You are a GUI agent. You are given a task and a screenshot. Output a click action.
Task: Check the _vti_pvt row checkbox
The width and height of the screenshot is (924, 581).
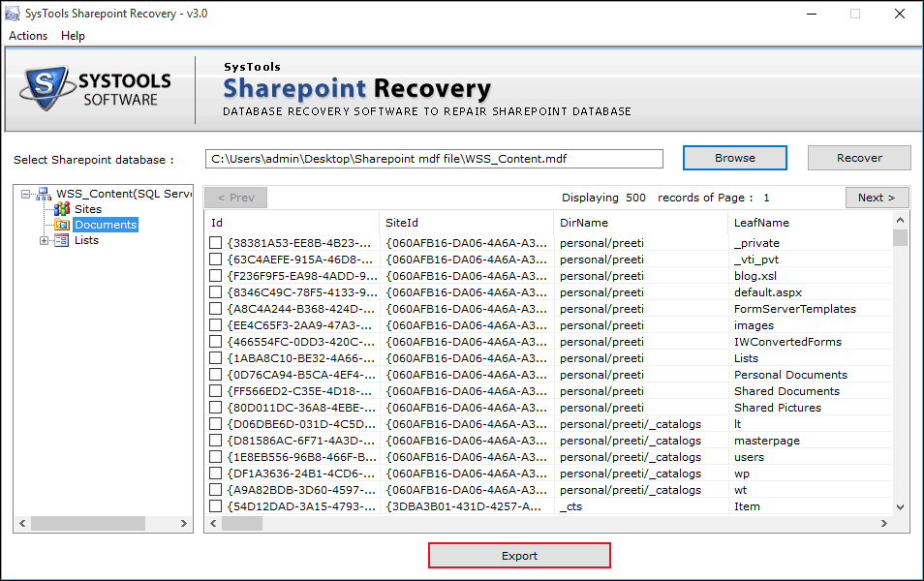216,260
